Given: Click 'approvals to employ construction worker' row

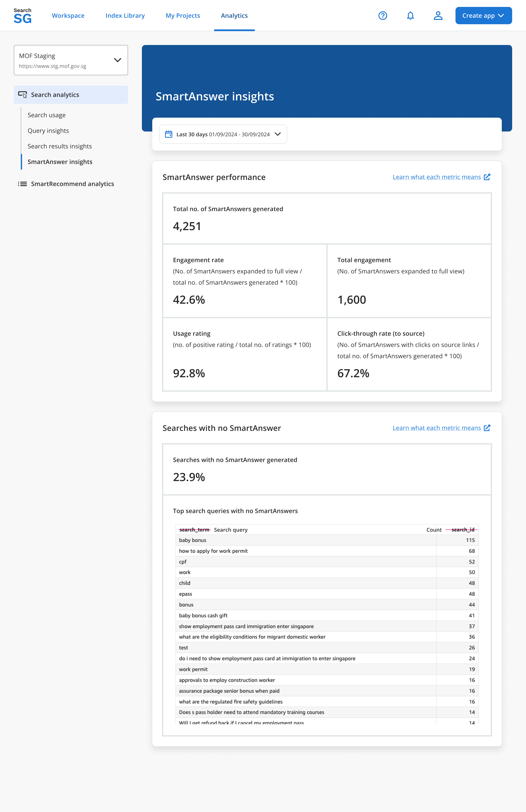Looking at the screenshot, I should pos(327,680).
